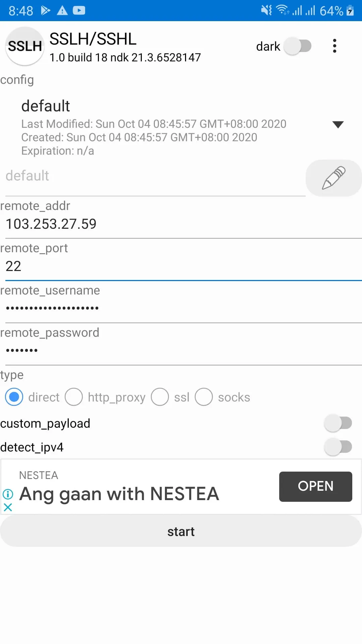
Task: Open the three-dot overflow menu
Action: [334, 46]
